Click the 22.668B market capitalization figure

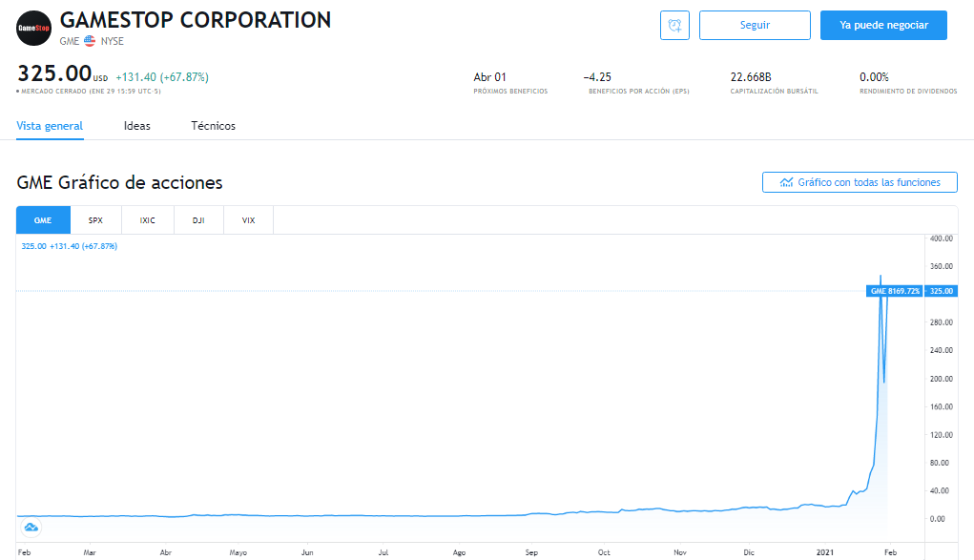pos(751,77)
